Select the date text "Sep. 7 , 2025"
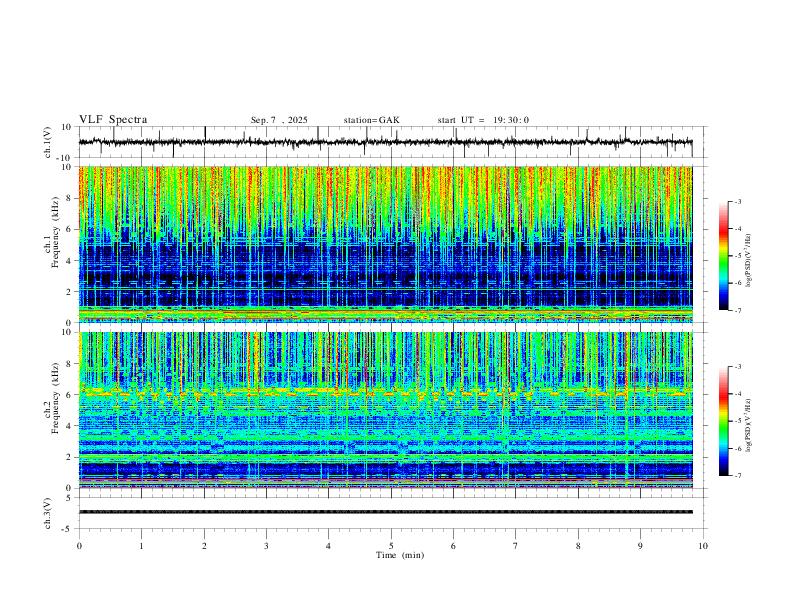The image size is (792, 612). (x=279, y=120)
